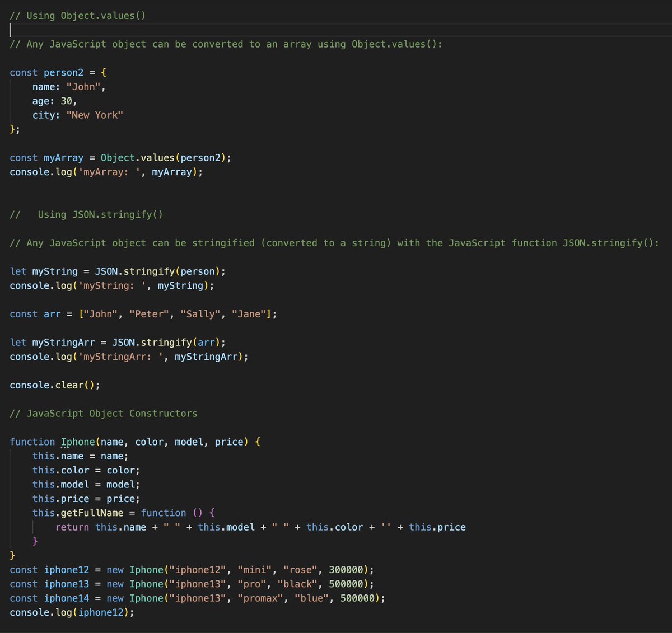Click the 'const arr' array declaration line

[x=143, y=314]
